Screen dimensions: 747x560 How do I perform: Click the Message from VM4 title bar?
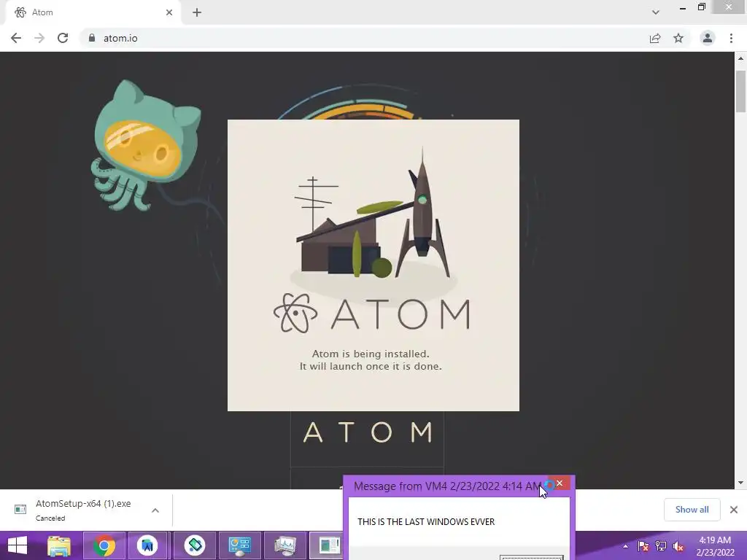[x=448, y=486]
